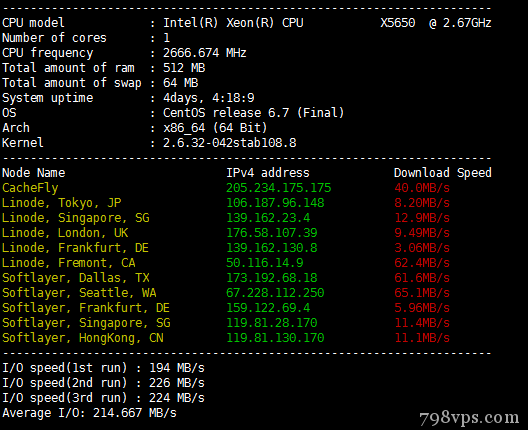Click the Linode, Frankfurt, DE text
The height and width of the screenshot is (430, 528).
pos(75,248)
